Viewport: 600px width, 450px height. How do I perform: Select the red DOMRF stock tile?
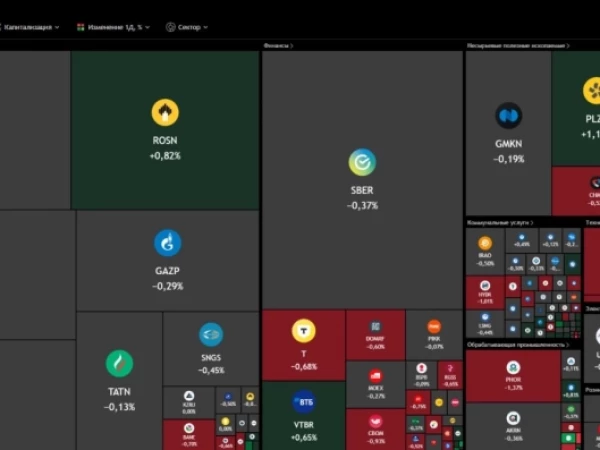[x=375, y=335]
